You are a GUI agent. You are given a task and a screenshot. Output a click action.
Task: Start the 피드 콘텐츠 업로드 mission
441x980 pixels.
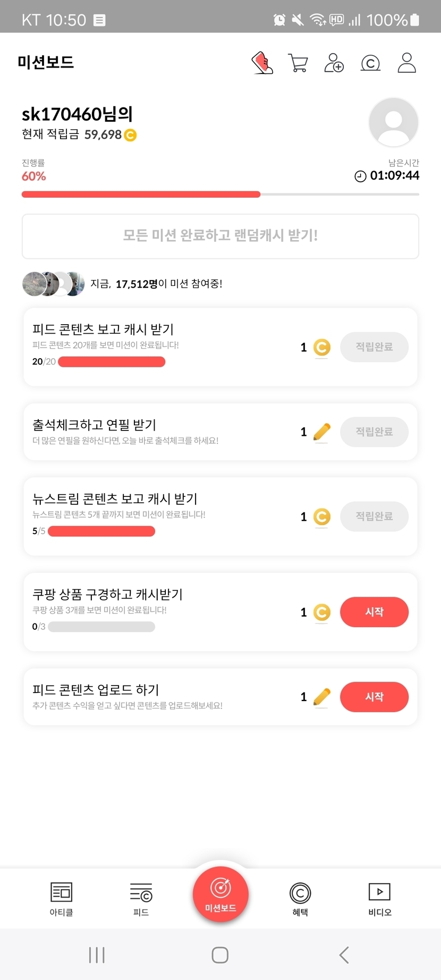tap(374, 697)
